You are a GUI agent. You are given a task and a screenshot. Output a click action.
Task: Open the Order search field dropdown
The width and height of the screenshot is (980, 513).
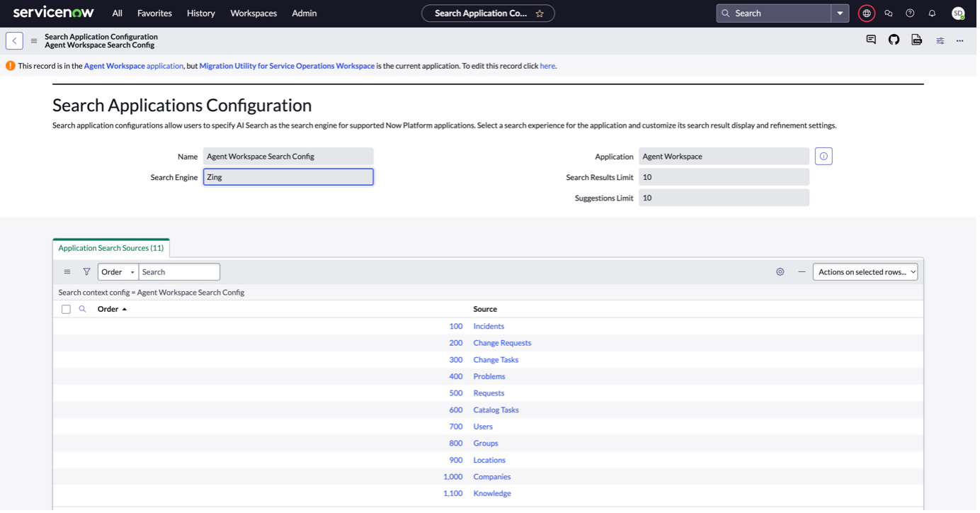click(x=118, y=273)
